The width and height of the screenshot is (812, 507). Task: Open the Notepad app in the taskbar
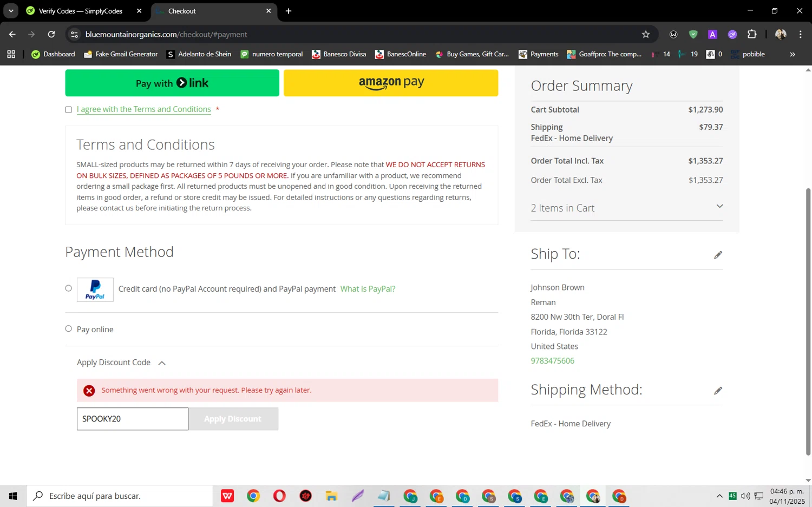(384, 496)
